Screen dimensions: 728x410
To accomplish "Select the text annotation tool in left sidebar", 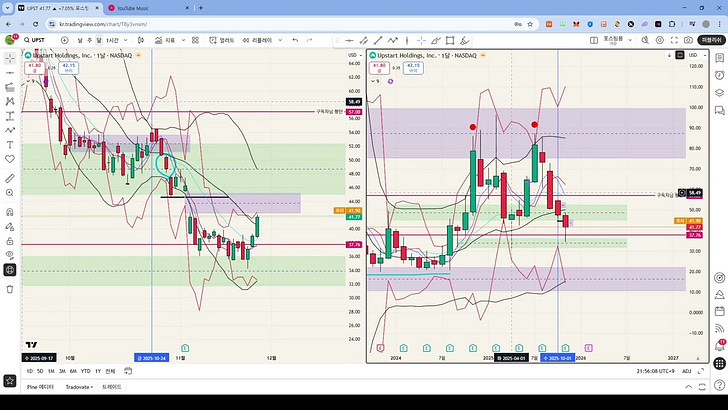I will pyautogui.click(x=10, y=145).
